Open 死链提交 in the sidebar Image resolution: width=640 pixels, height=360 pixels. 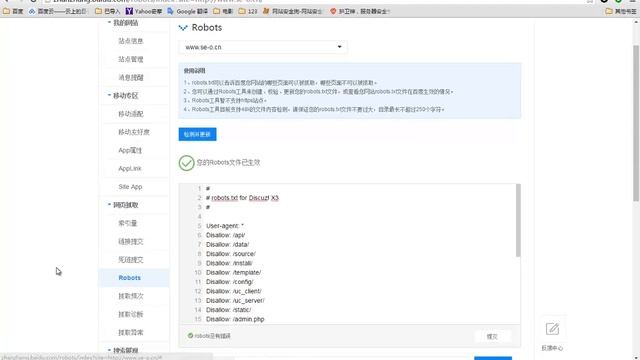131,260
